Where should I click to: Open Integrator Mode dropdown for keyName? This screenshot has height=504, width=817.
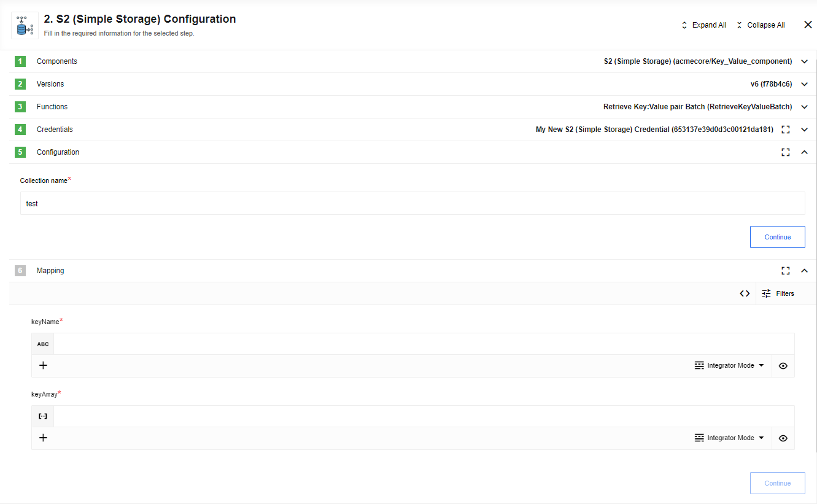(729, 365)
